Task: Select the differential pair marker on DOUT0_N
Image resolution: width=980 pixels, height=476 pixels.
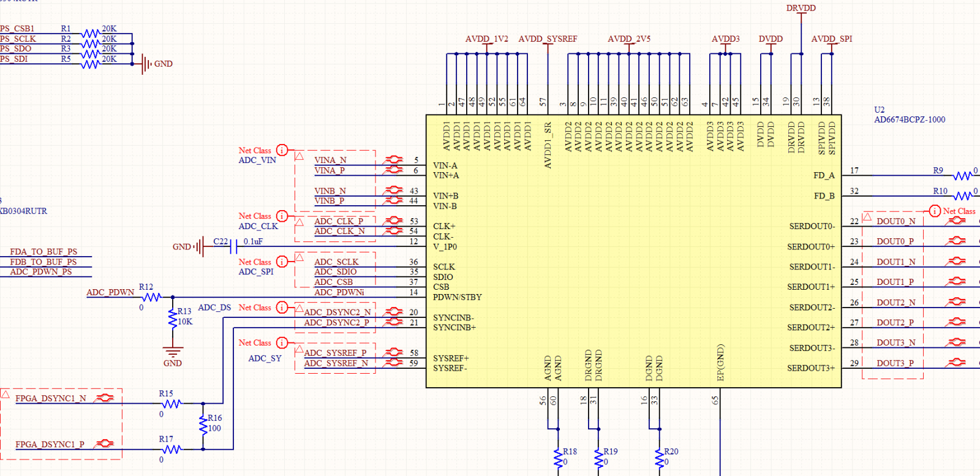Action: pyautogui.click(x=955, y=221)
